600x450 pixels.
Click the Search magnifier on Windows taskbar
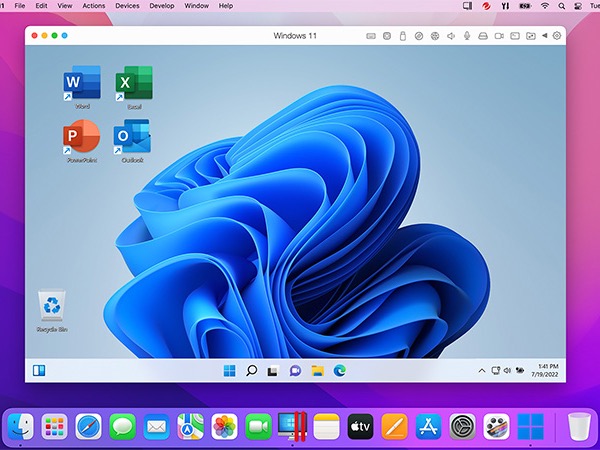pos(251,370)
